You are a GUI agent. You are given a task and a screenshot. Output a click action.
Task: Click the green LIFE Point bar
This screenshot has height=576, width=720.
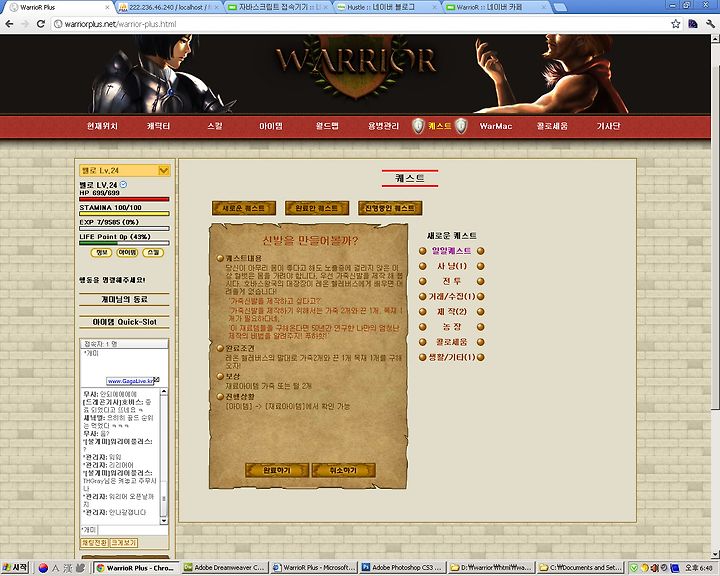click(124, 243)
